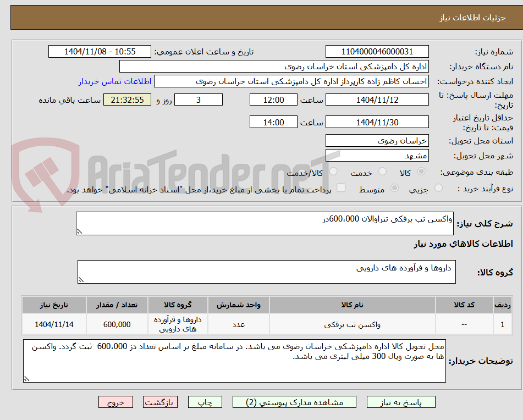Click the announcement date-time field 1404/11/08
523x420 pixels.
[x=100, y=52]
